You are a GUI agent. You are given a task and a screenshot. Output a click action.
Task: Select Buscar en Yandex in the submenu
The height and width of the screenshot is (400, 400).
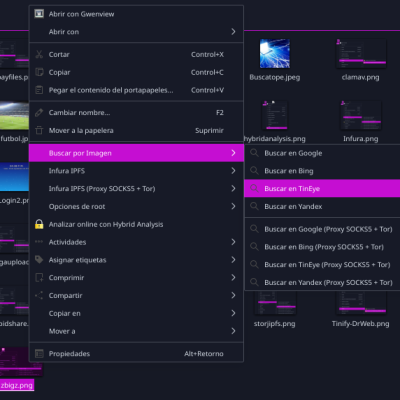pos(322,206)
